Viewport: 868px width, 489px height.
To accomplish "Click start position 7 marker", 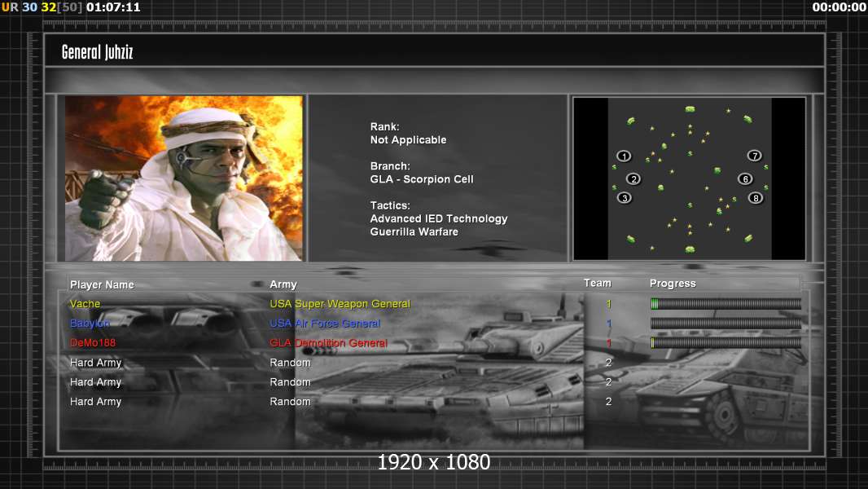I will point(755,156).
